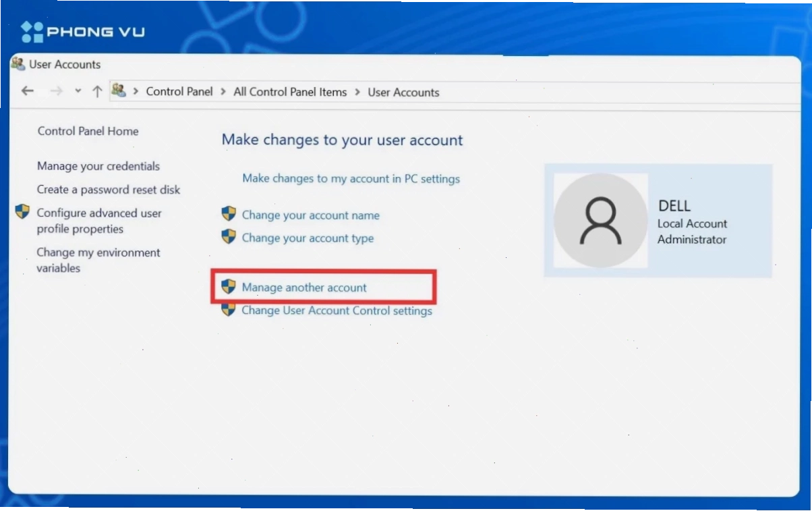Viewport: 812px width, 511px height.
Task: Click shield icon beside Manage another account
Action: (x=229, y=286)
